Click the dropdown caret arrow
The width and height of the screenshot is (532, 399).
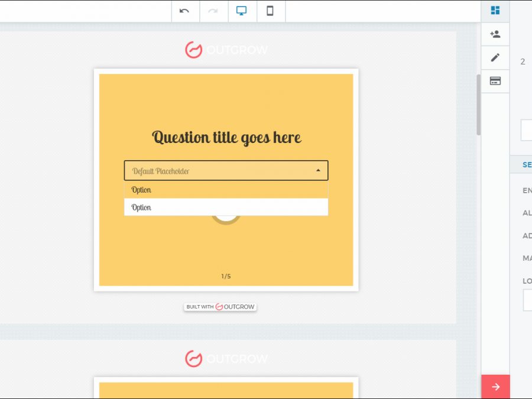pos(318,171)
